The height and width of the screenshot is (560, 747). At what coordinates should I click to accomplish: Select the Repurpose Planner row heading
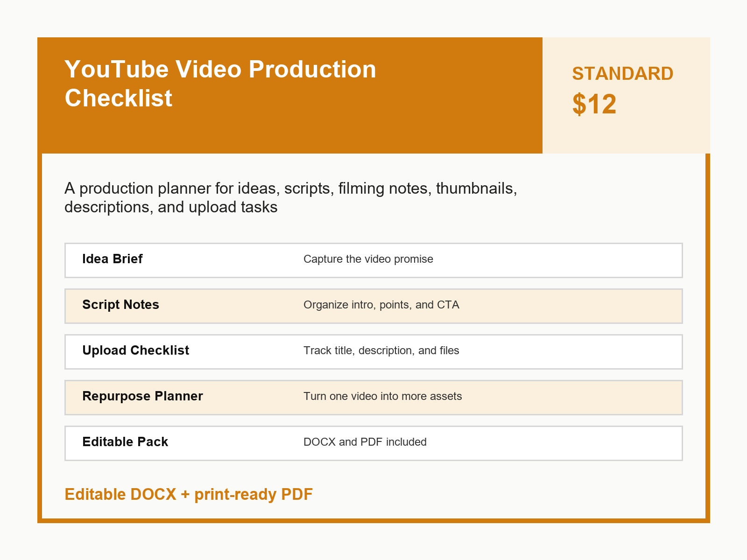pos(142,396)
